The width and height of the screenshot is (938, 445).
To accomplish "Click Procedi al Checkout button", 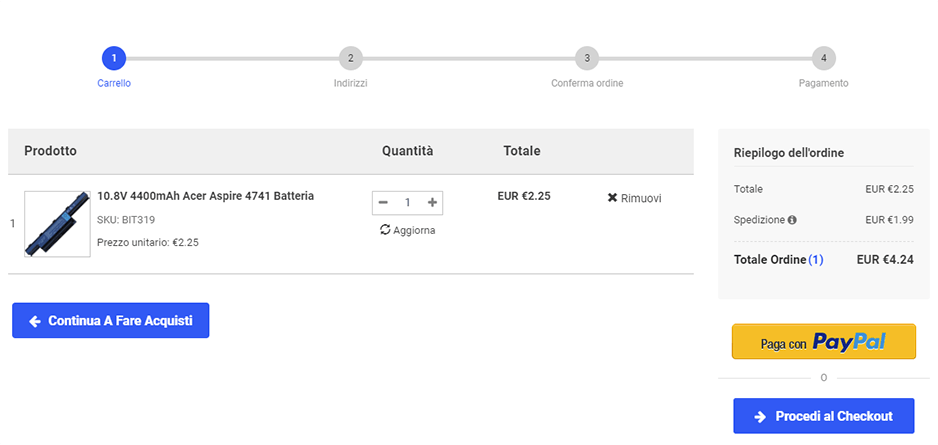I will click(x=823, y=416).
